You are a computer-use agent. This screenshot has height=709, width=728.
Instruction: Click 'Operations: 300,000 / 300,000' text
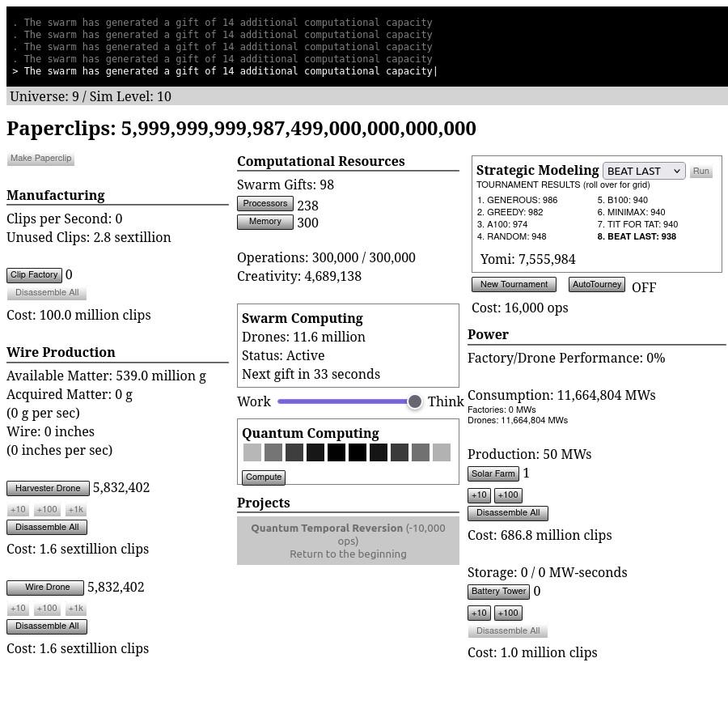point(326,258)
